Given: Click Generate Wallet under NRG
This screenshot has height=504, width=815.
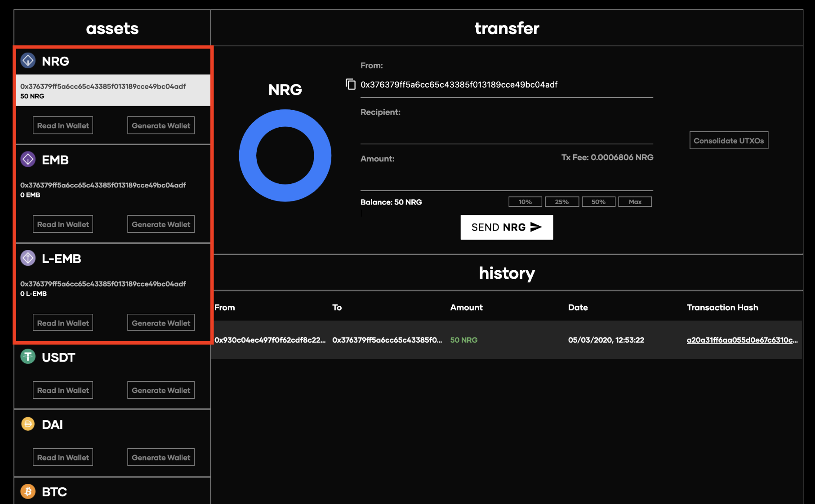Looking at the screenshot, I should point(161,125).
